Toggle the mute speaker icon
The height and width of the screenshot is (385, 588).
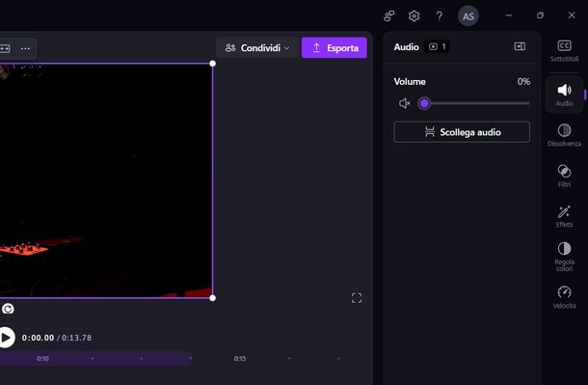coord(404,103)
